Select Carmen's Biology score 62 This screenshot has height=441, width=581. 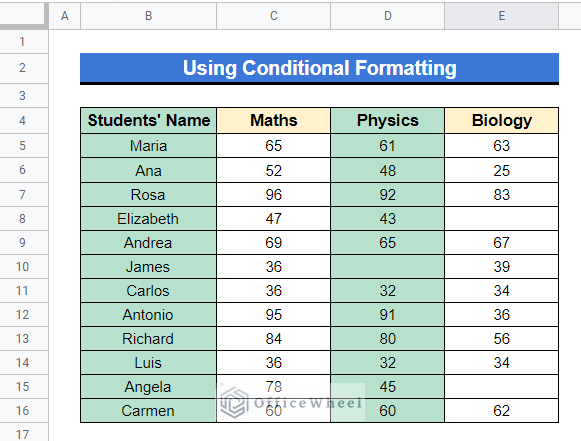click(502, 411)
